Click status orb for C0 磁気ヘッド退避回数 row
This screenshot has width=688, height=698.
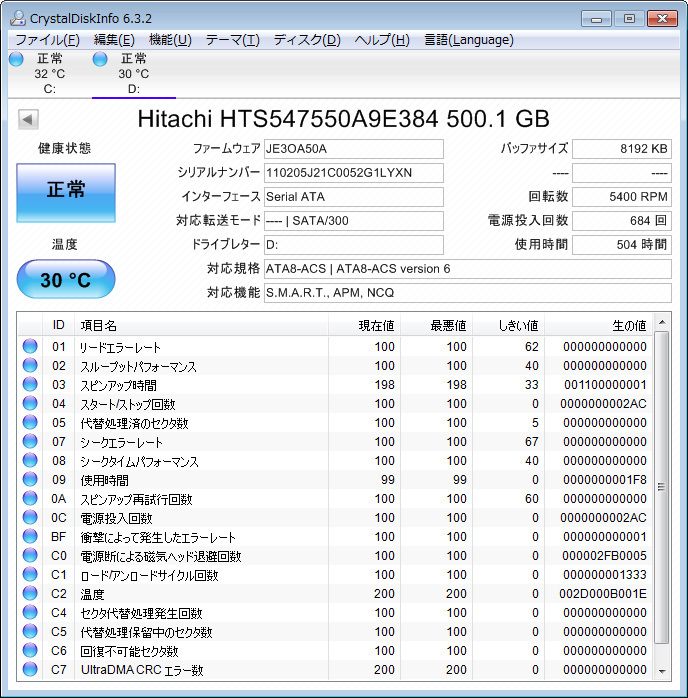point(30,556)
